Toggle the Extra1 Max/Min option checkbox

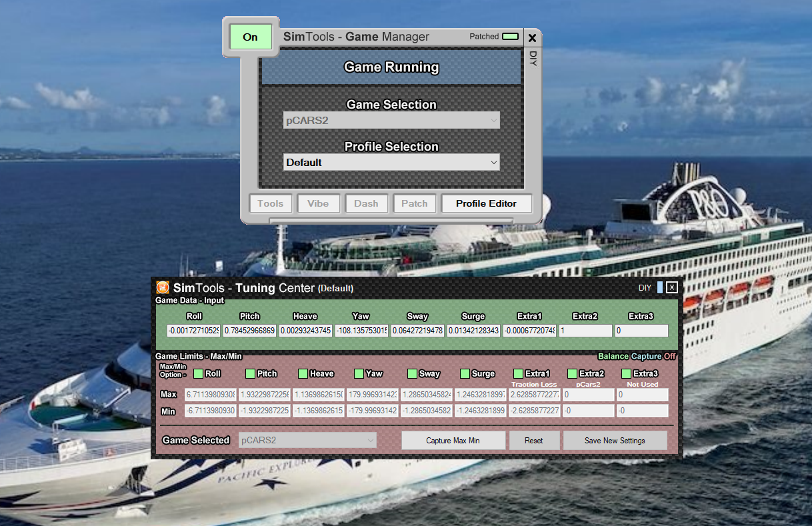point(519,373)
